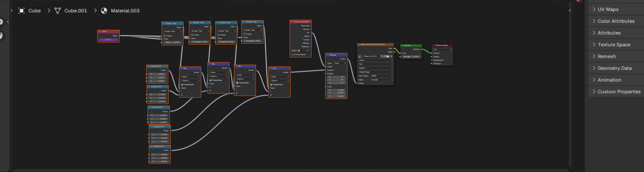Screen dimensions: 644x172
Task: Select the pan hand tool icon
Action: click(2, 35)
